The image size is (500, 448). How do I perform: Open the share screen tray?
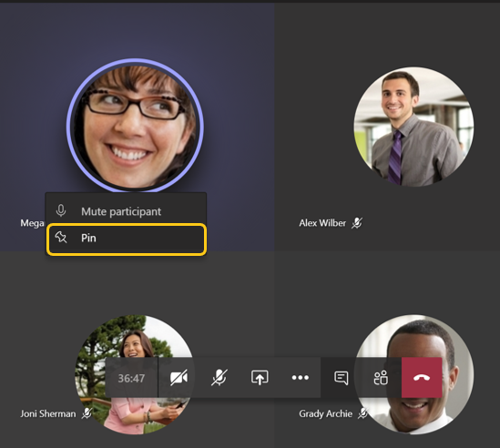(260, 378)
